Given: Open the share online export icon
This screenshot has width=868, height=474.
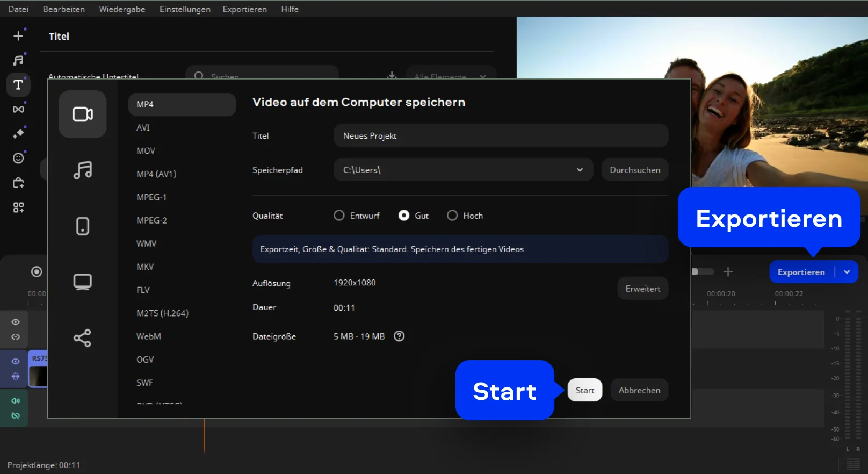Looking at the screenshot, I should click(82, 338).
